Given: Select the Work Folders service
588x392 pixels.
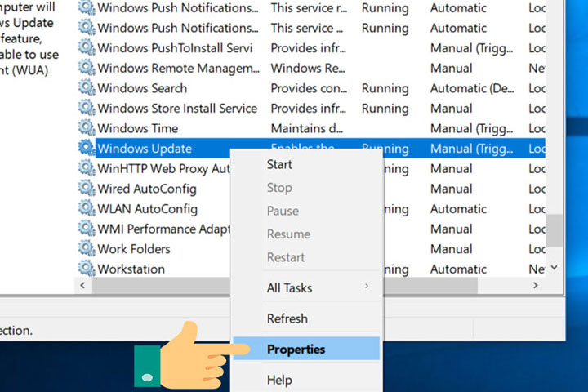Looking at the screenshot, I should tap(134, 249).
